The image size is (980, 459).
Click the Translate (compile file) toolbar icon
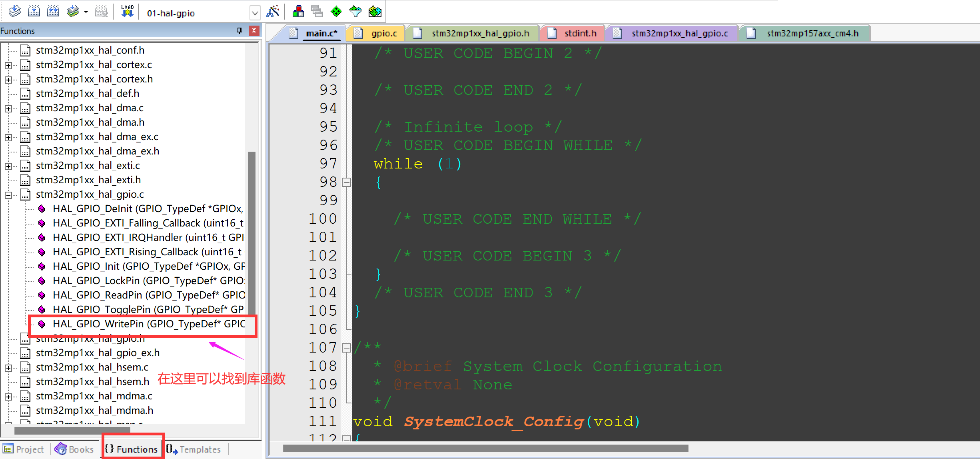14,12
